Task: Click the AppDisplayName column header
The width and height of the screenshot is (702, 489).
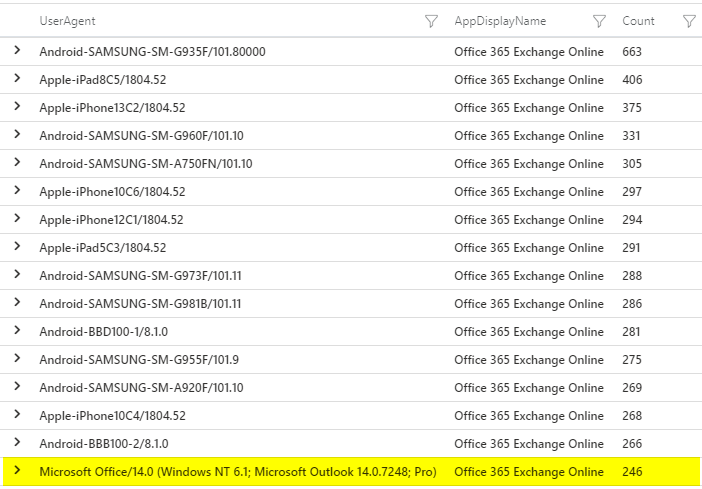Action: point(500,21)
